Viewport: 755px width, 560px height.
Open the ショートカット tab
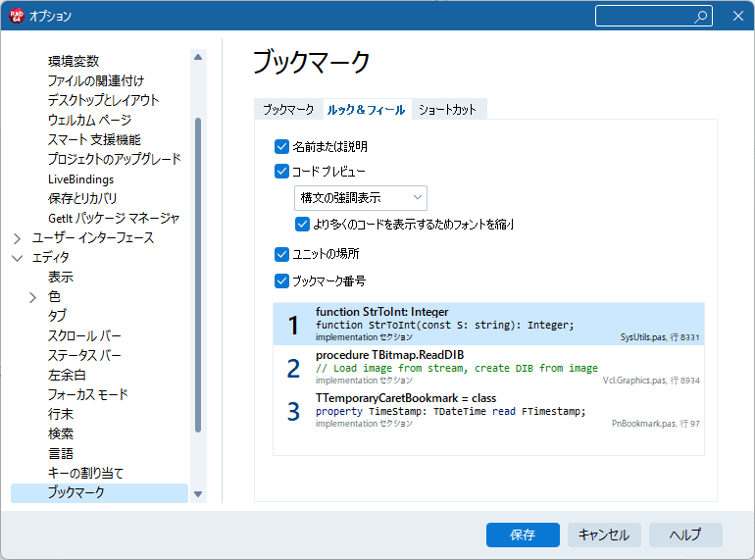coord(448,109)
